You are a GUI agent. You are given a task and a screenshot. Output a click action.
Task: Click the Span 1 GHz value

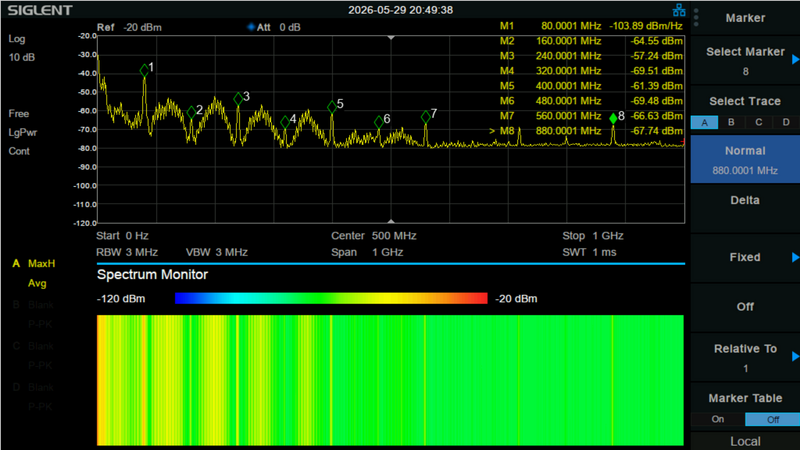point(367,252)
